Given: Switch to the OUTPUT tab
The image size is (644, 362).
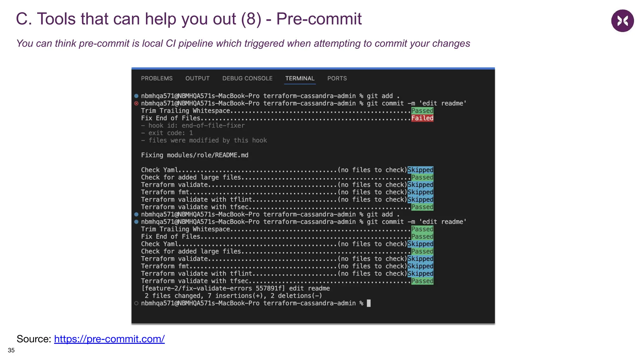Looking at the screenshot, I should click(197, 78).
